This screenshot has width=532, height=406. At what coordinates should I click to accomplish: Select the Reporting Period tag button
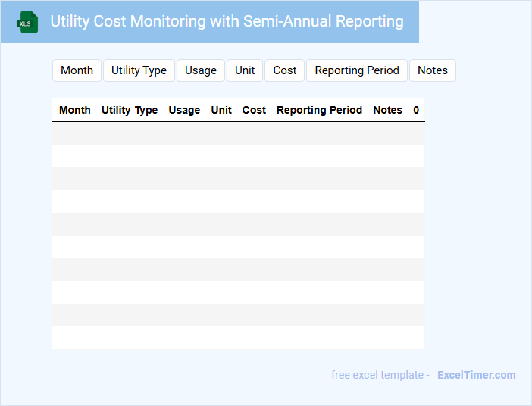(357, 70)
